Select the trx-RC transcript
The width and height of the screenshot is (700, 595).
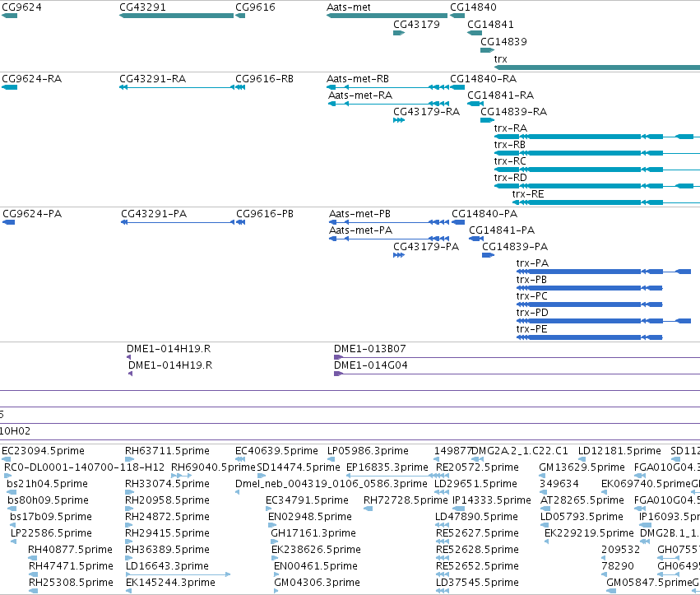[597, 170]
